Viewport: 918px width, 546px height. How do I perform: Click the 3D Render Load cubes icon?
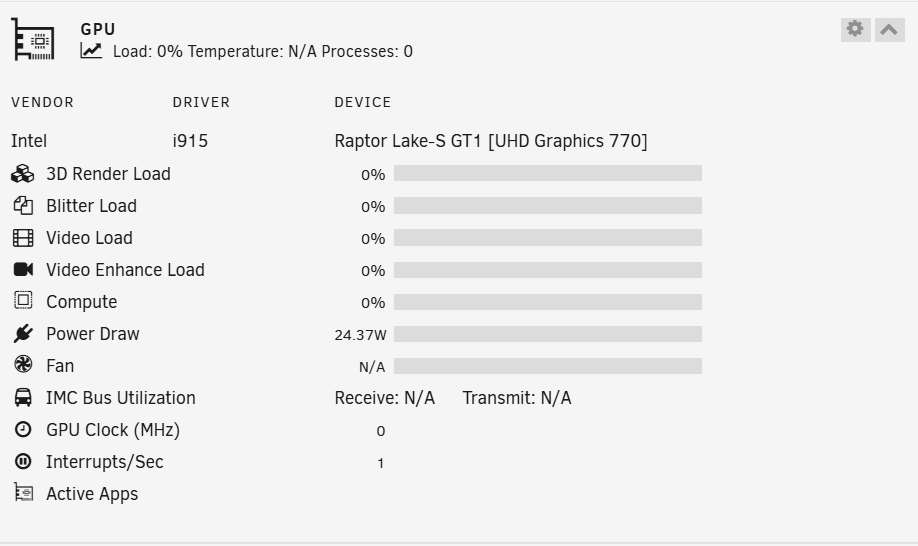[23, 174]
